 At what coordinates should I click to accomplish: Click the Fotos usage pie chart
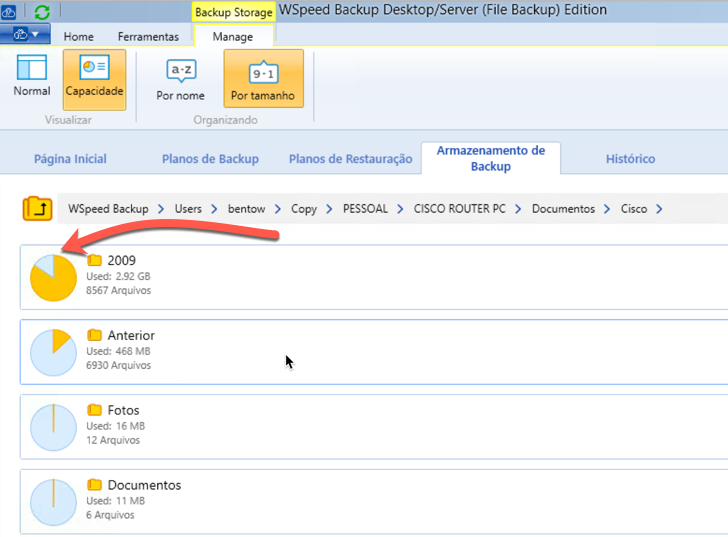53,427
